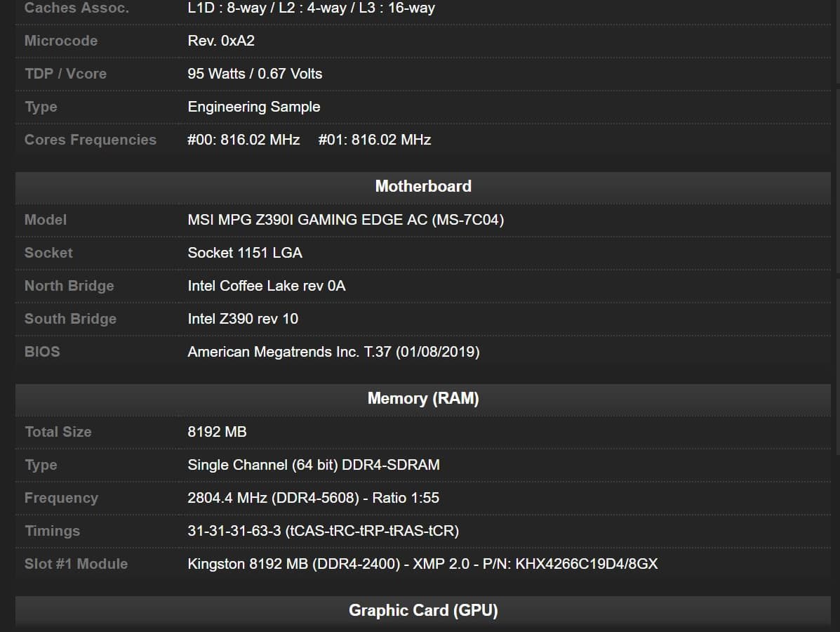Open the Graphic Card (GPU) section
Image resolution: width=840 pixels, height=632 pixels.
(x=422, y=610)
